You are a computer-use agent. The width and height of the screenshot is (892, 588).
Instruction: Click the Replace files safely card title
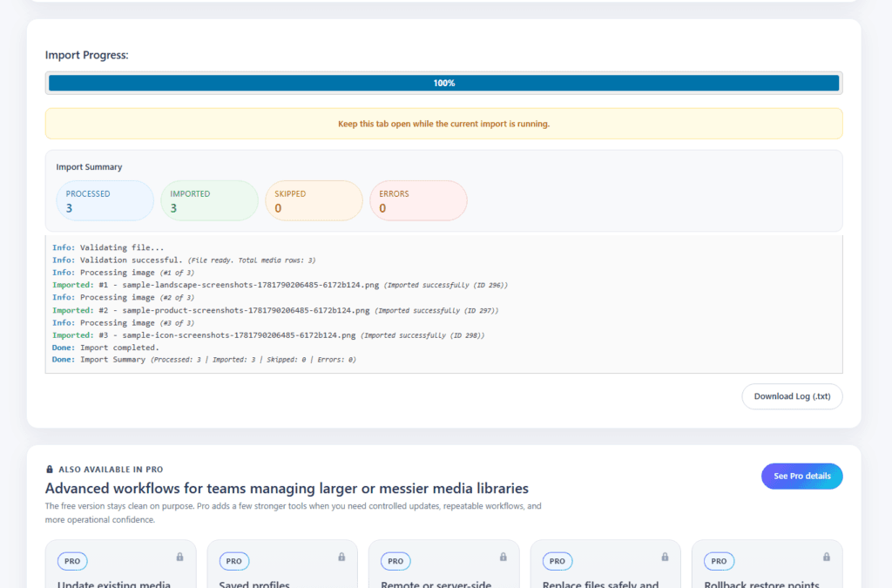(x=600, y=584)
